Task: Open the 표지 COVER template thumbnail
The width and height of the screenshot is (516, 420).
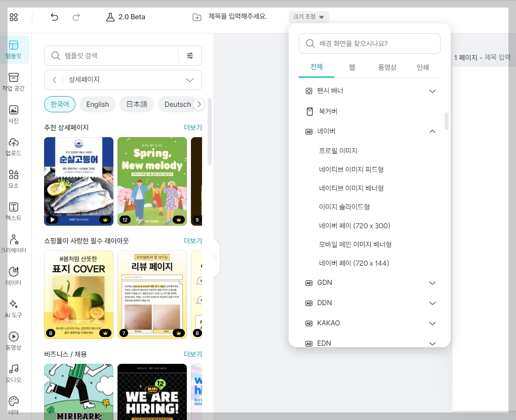Action: 78,295
